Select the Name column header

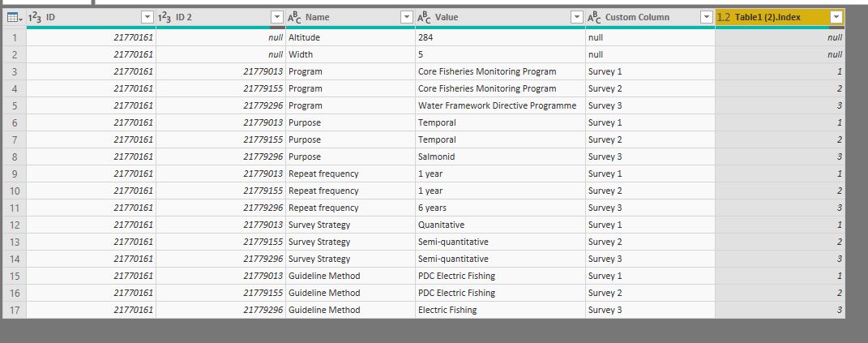coord(350,18)
